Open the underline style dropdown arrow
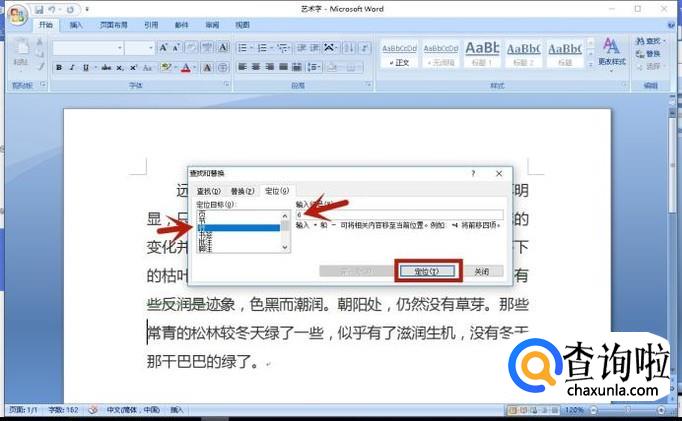Viewport: 682px width, 421px height. pos(95,67)
